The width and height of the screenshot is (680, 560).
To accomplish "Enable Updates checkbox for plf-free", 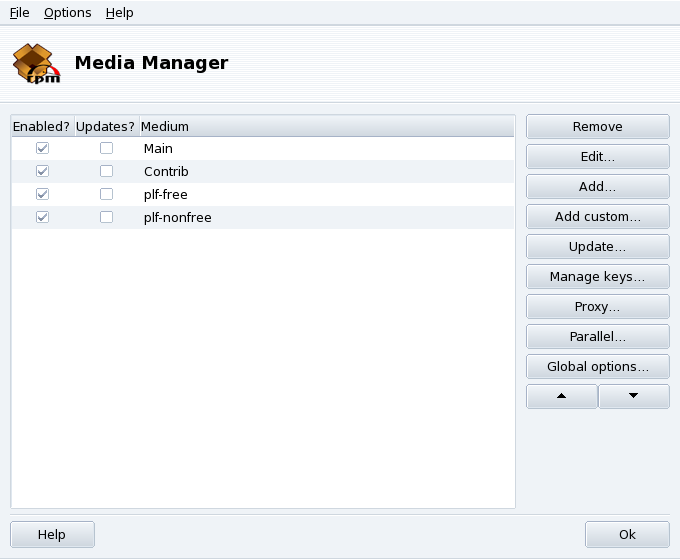I will pos(106,194).
